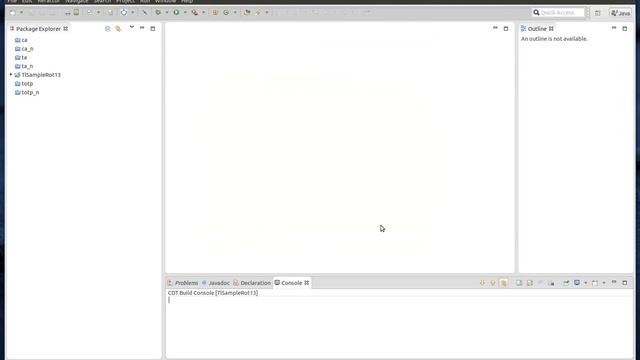Click the build hammer toolbar icon
Screen dimensions: 640x360
coord(144,13)
